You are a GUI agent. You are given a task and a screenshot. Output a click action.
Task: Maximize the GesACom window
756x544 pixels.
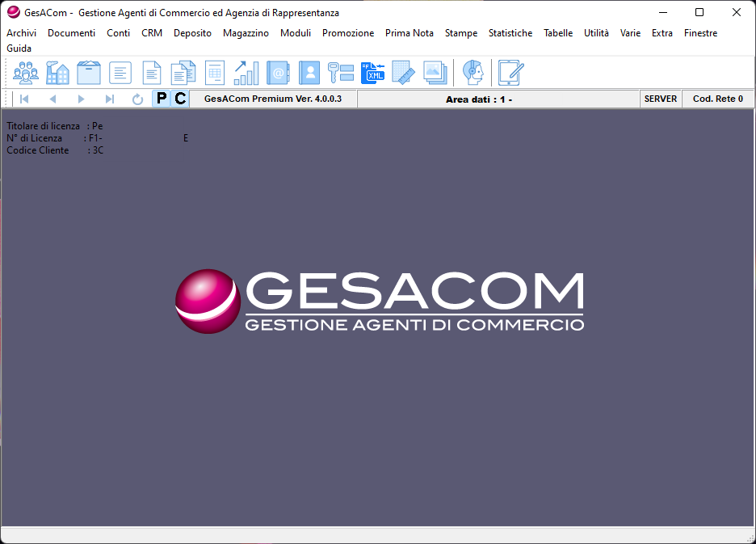(699, 13)
